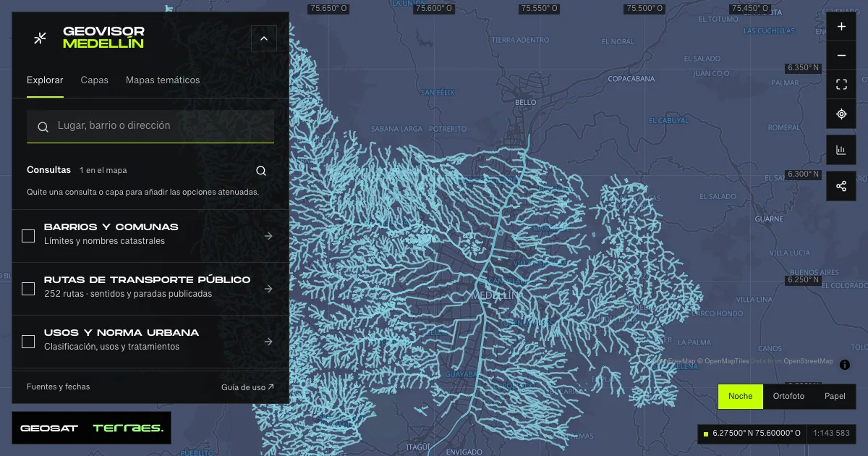Open the statistics chart panel
The height and width of the screenshot is (456, 868).
[841, 150]
